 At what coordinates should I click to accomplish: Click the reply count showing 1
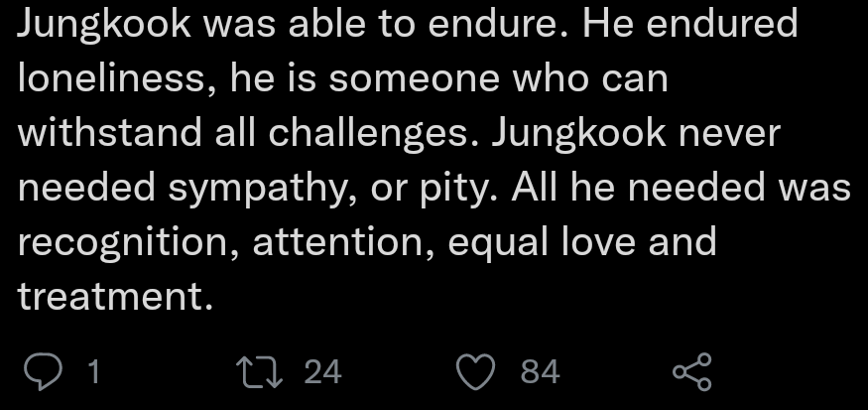point(93,372)
